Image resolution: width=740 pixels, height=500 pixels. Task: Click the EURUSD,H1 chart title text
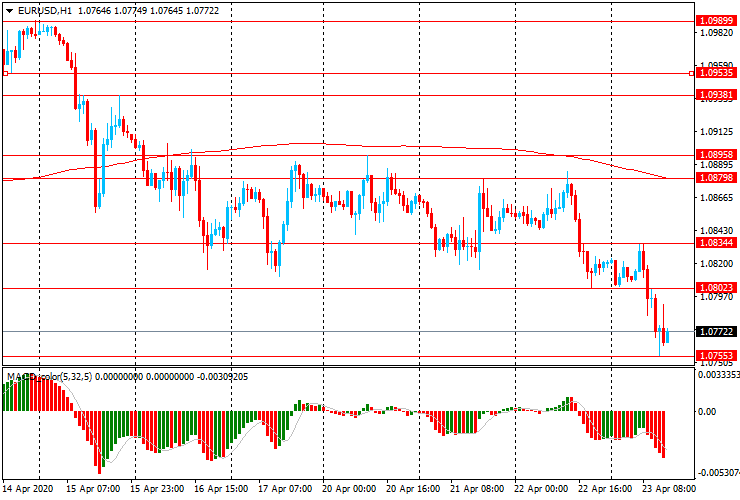pyautogui.click(x=45, y=10)
